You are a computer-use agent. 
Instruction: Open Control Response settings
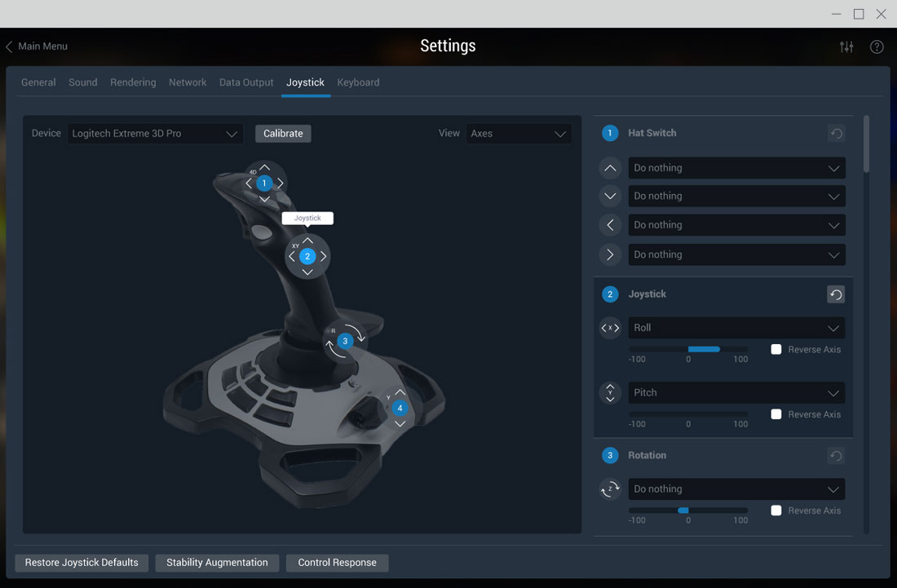click(x=337, y=563)
